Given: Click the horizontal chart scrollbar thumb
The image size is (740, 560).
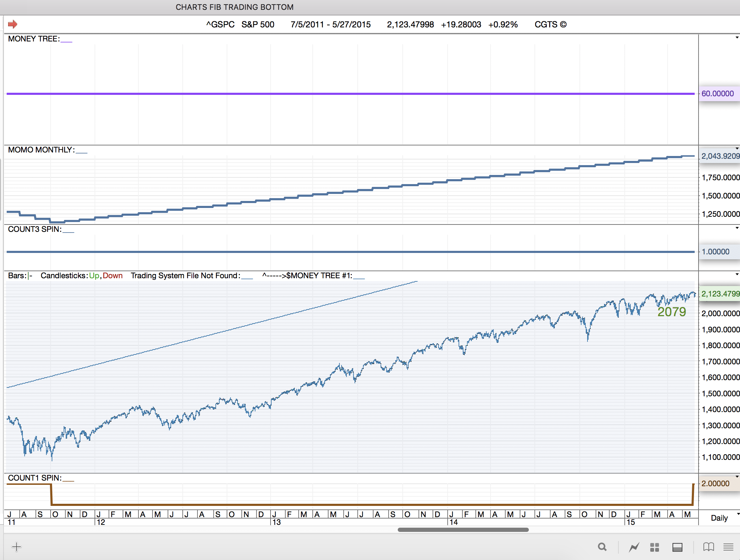Looking at the screenshot, I should 463,530.
